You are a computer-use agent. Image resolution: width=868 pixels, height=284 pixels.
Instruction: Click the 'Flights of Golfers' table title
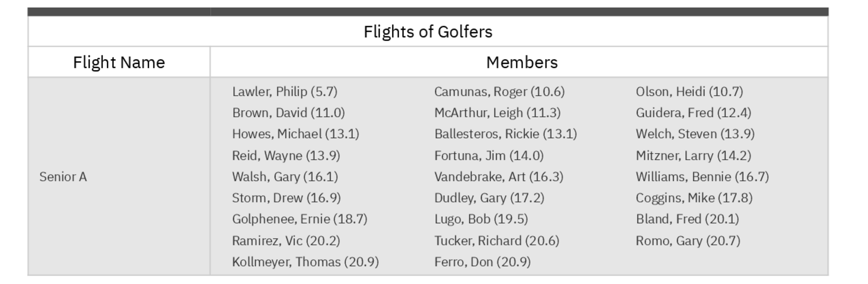(428, 32)
